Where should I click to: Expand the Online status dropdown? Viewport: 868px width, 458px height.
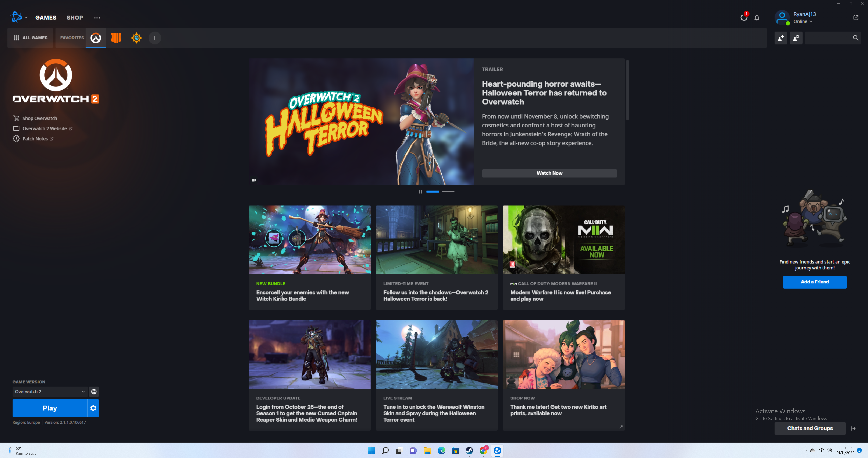(803, 21)
